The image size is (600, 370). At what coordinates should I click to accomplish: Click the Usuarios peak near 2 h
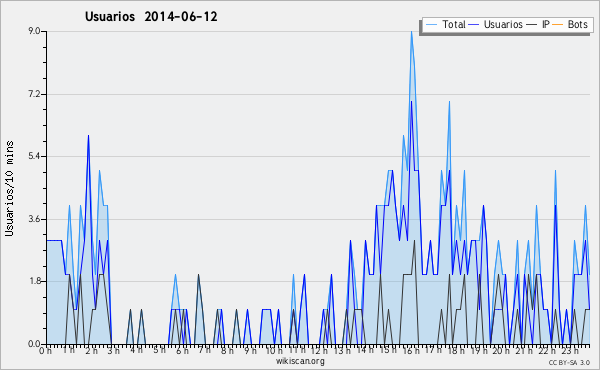[88, 136]
